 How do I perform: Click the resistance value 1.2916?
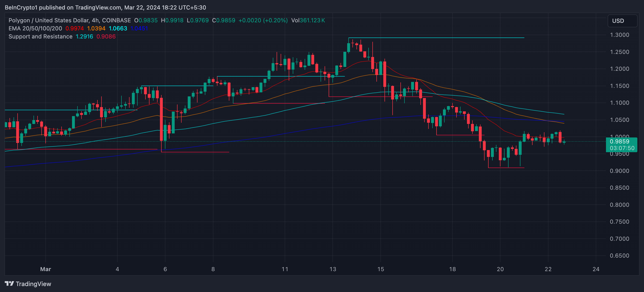pos(84,37)
